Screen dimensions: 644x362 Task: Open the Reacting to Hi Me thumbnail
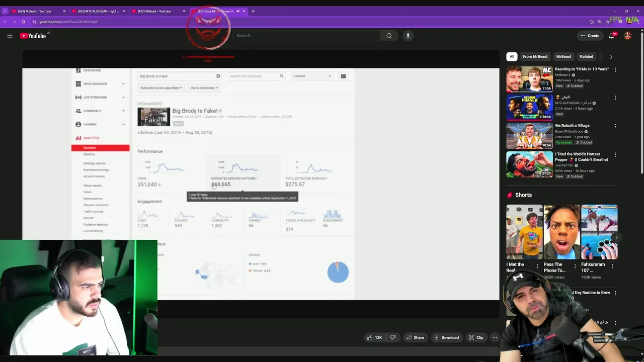click(529, 79)
